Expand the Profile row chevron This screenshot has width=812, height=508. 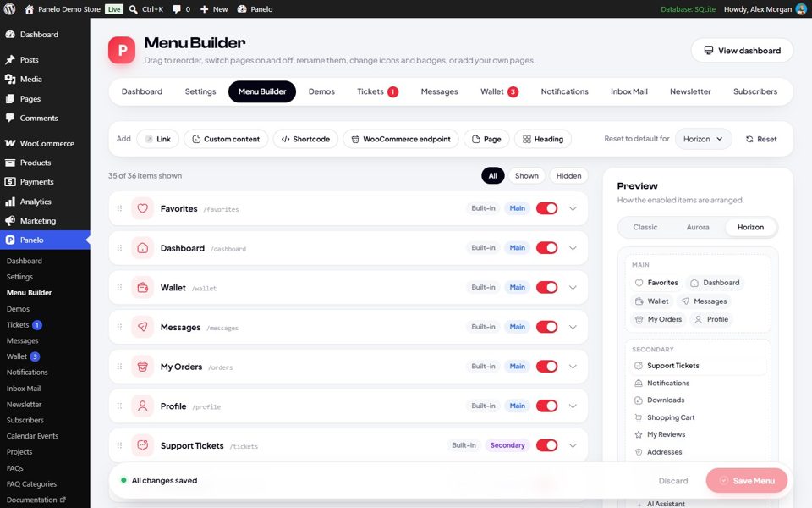tap(573, 406)
